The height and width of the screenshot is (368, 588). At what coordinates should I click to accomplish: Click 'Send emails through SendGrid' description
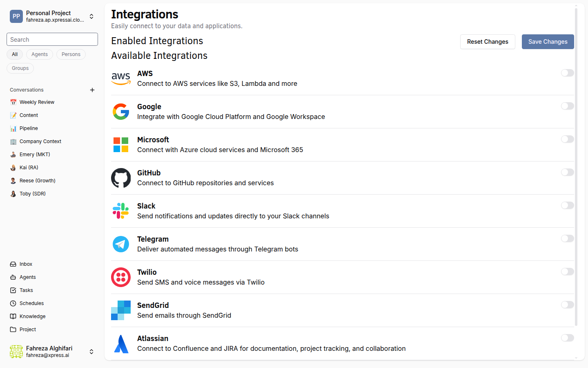(184, 316)
